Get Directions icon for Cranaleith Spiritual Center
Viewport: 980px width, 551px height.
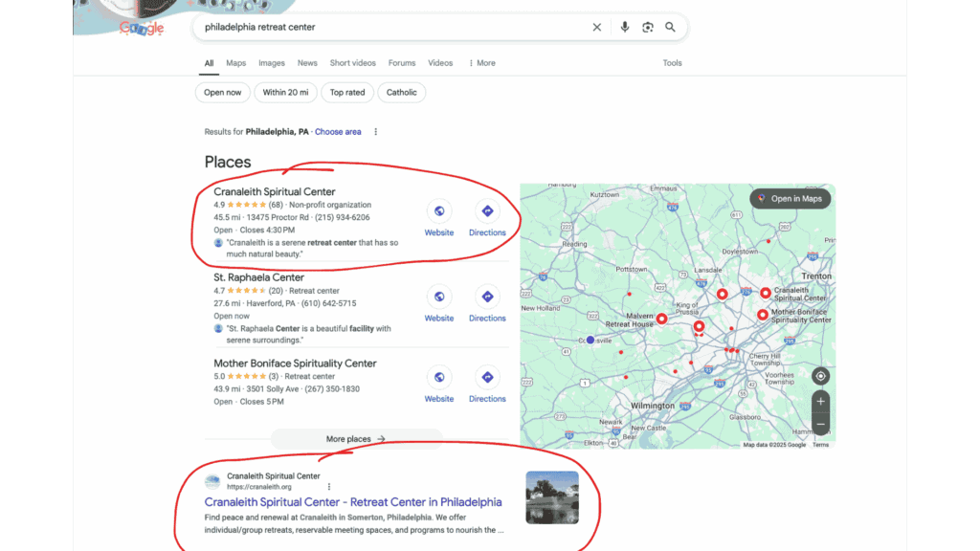(x=487, y=211)
